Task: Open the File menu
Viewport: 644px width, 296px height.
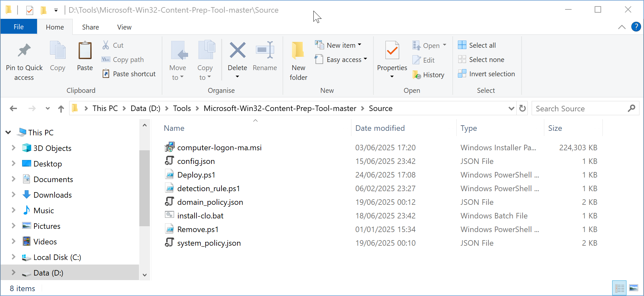Action: pos(19,27)
